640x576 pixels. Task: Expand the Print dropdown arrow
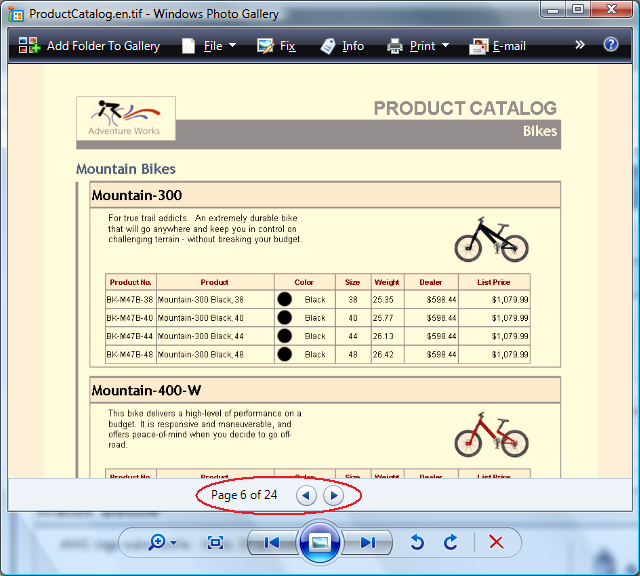click(446, 45)
